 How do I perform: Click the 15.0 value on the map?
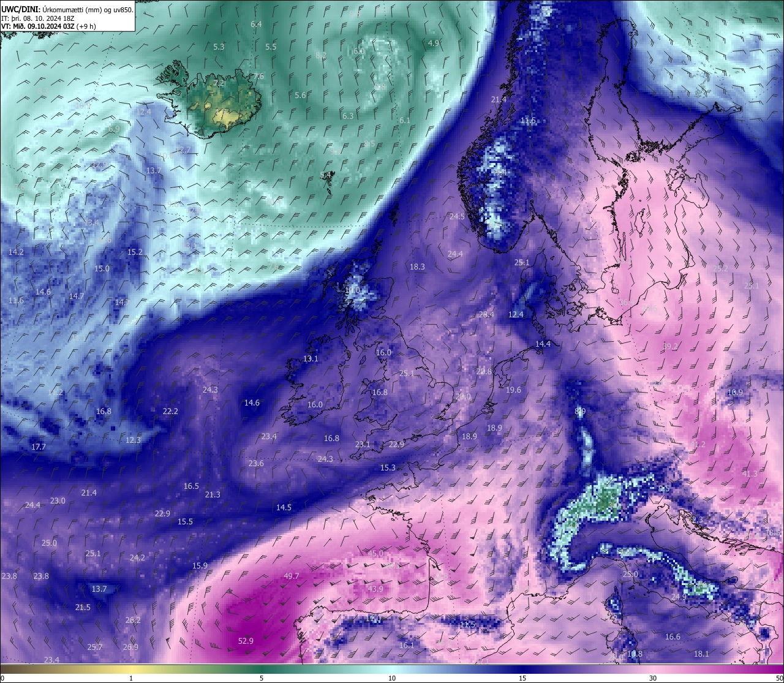pos(102,268)
